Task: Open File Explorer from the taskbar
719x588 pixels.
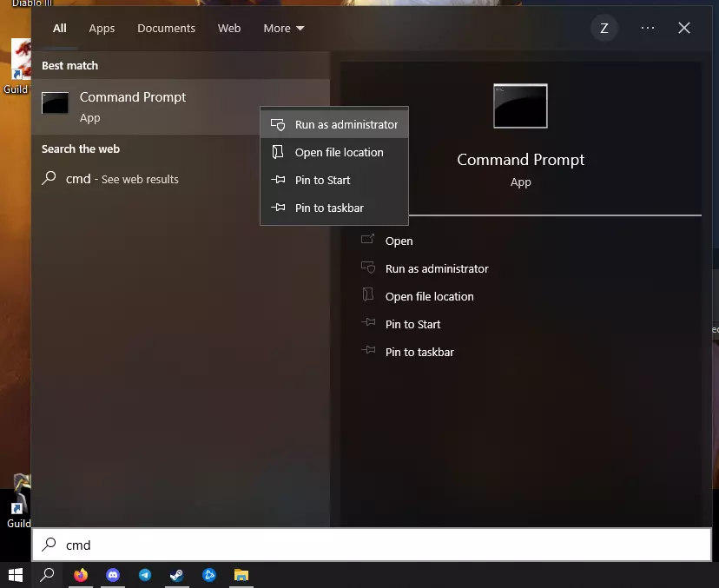Action: (241, 575)
